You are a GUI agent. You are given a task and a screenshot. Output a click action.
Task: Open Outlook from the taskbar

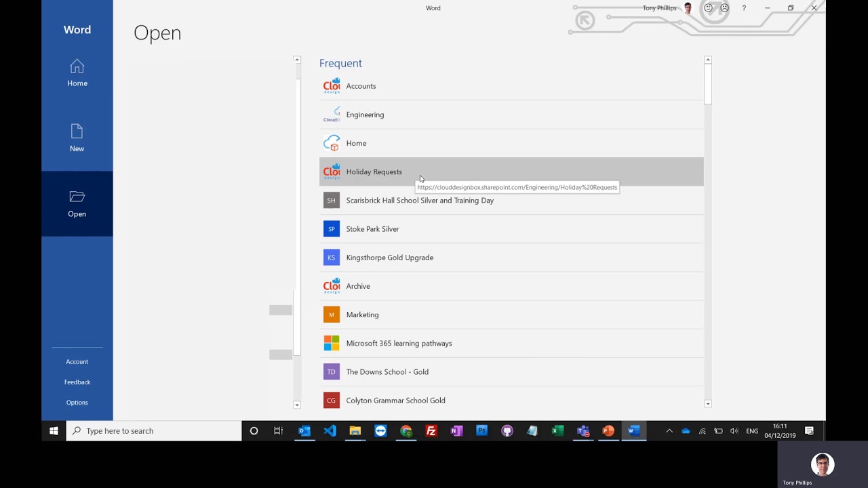304,430
